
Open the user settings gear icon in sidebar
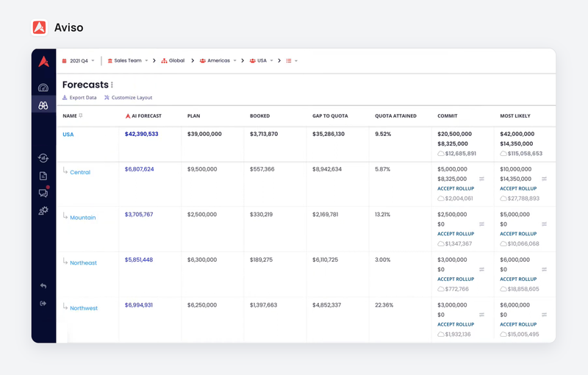pos(43,211)
